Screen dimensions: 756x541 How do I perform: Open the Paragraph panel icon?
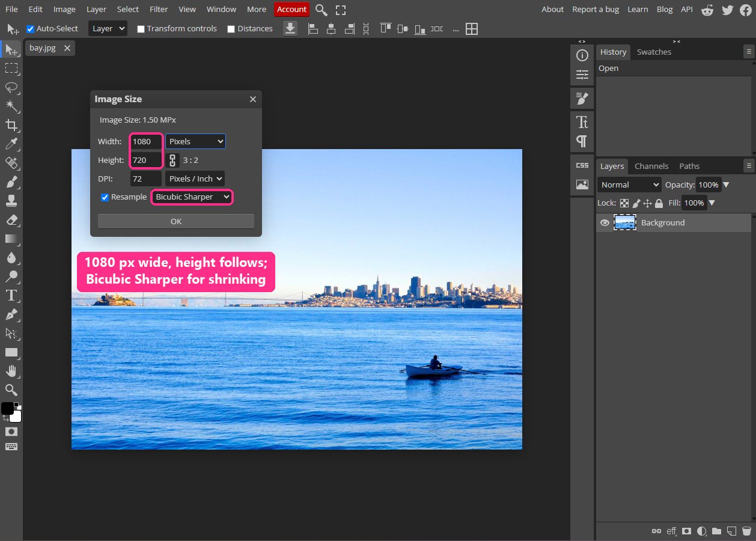(x=582, y=141)
